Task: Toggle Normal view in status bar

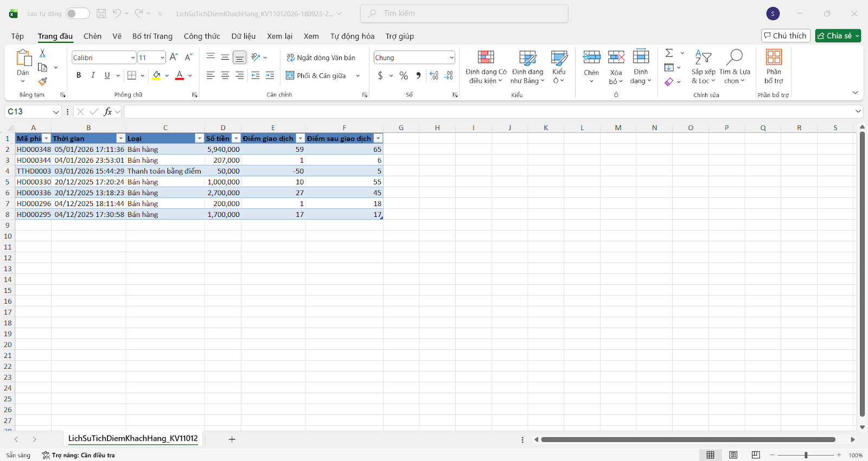Action: coord(710,455)
